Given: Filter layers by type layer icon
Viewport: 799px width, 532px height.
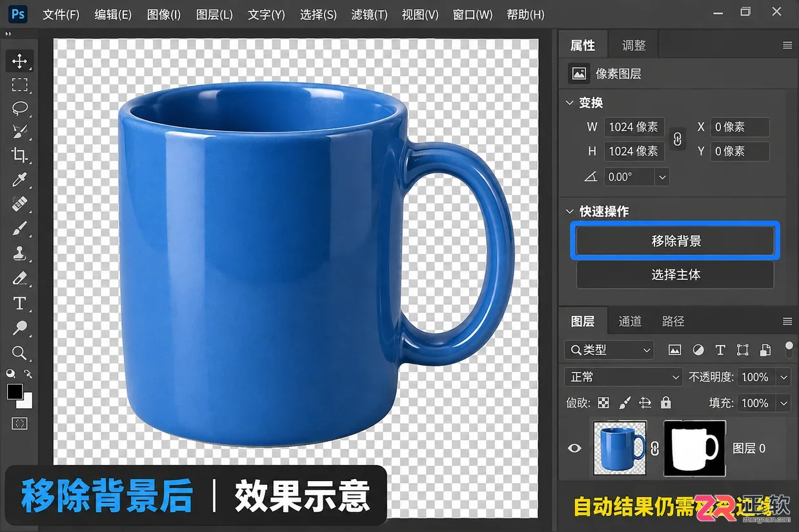Looking at the screenshot, I should click(x=720, y=350).
